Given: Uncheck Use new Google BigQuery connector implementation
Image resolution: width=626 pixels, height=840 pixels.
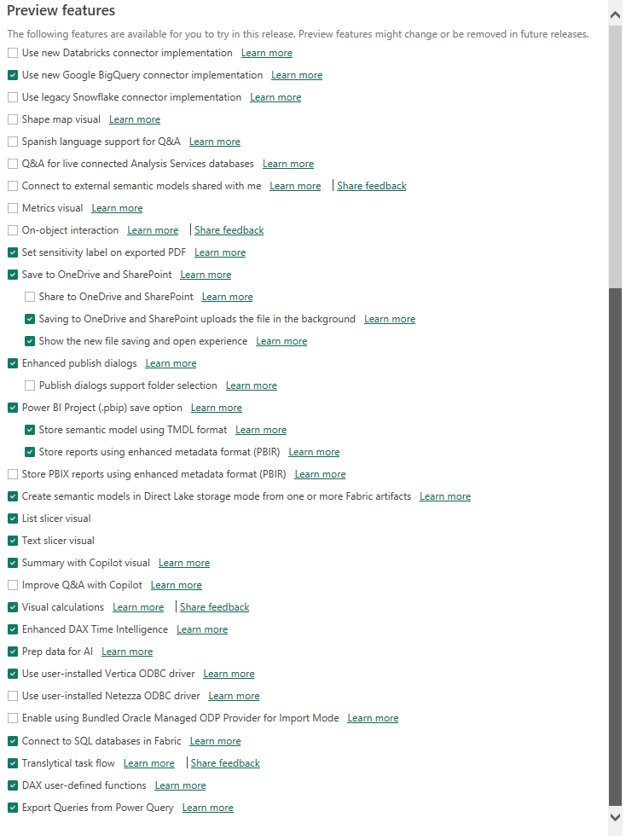Looking at the screenshot, I should click(13, 76).
